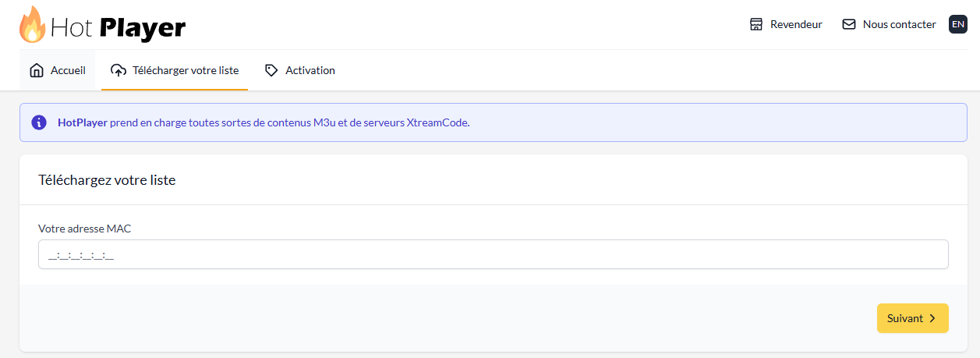The height and width of the screenshot is (358, 980).
Task: Click the house icon in Accueil tab
Action: 37,70
